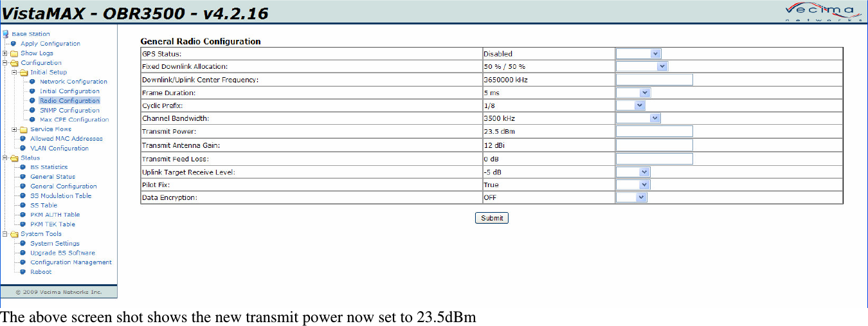Click the Status folder icon
This screenshot has width=868, height=326.
14,158
